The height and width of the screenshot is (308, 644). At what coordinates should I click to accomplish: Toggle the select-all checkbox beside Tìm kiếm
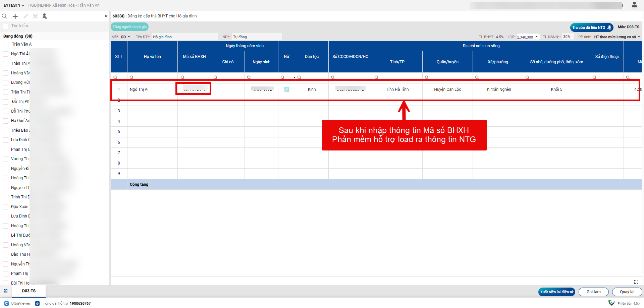click(x=6, y=26)
